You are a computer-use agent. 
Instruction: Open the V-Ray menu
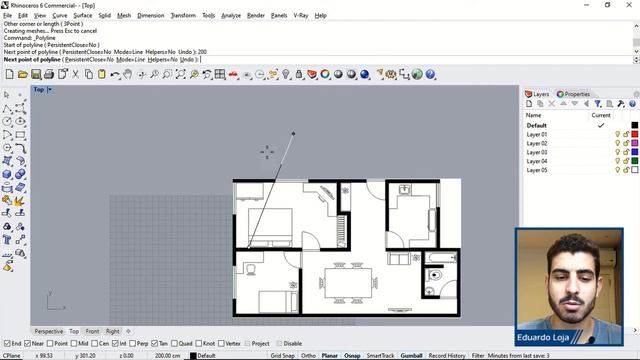pos(301,16)
